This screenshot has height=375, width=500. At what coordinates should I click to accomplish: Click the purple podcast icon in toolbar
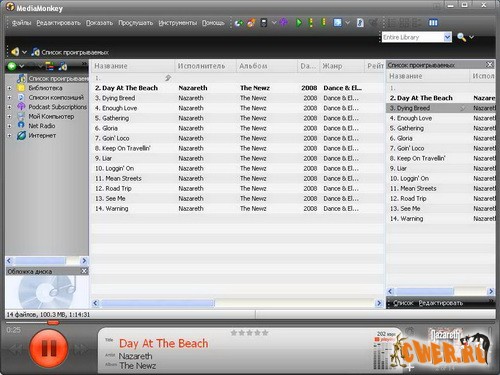point(284,23)
